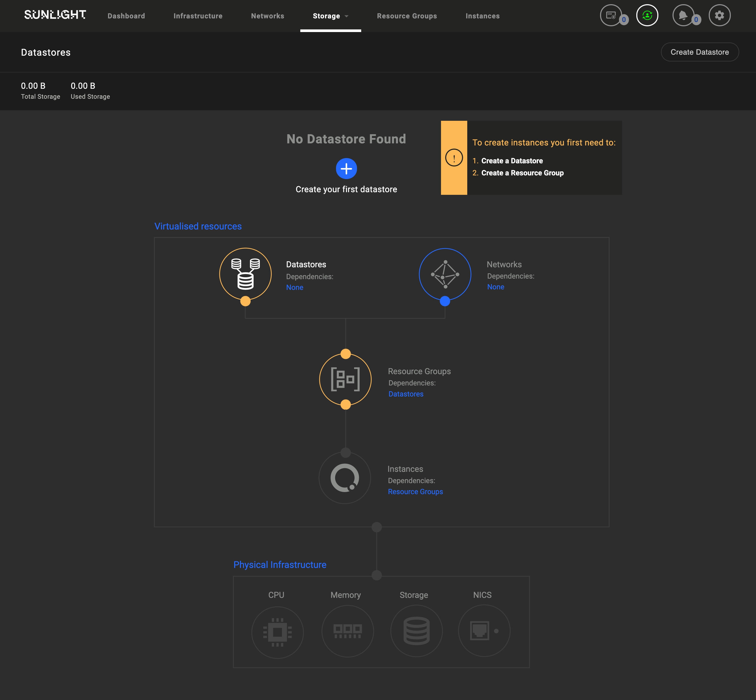Go to the Infrastructure tab
Image resolution: width=756 pixels, height=700 pixels.
(x=198, y=16)
